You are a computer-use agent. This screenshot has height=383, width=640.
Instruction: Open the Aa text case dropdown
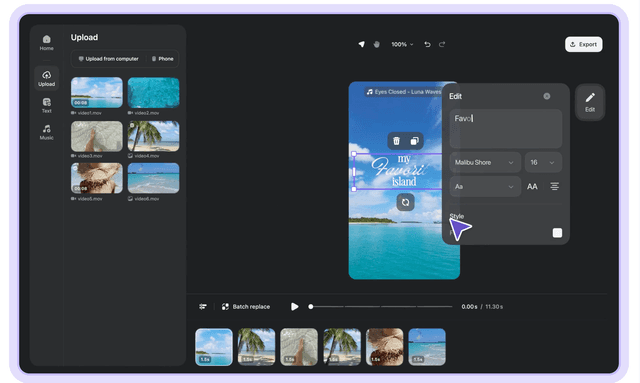[485, 187]
